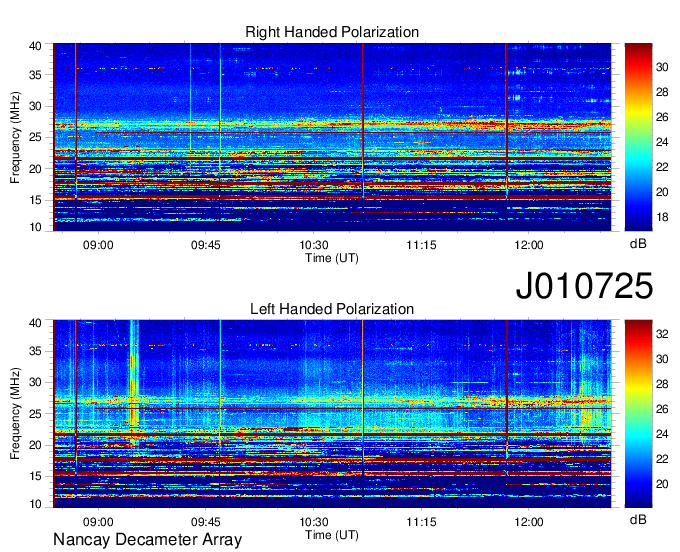Click the 40 frequency tick on top plot

[35, 46]
